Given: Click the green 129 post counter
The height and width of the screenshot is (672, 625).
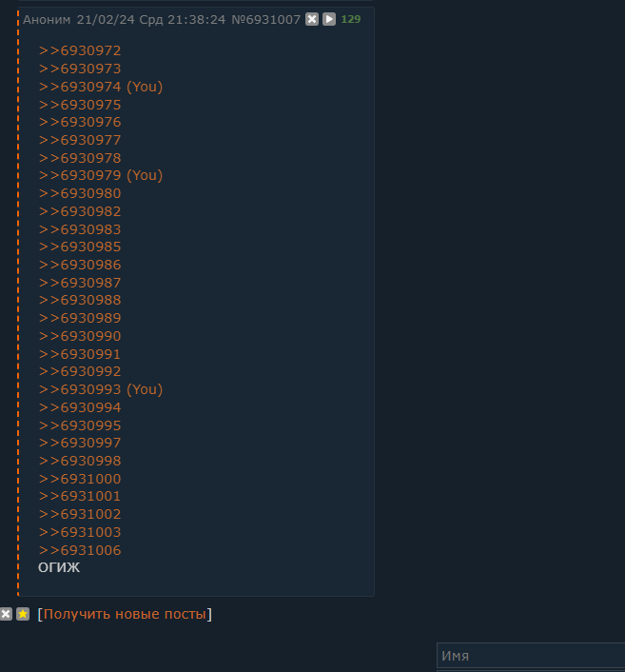Looking at the screenshot, I should tap(351, 19).
